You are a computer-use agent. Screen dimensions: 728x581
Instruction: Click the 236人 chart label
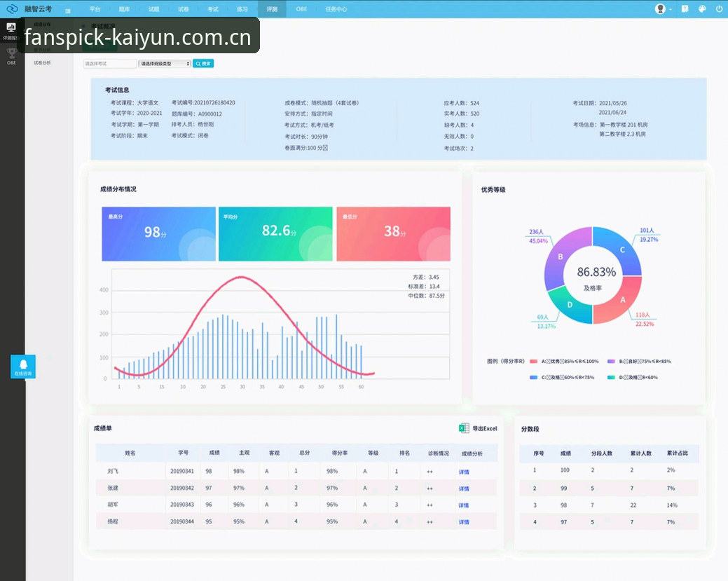tap(536, 232)
